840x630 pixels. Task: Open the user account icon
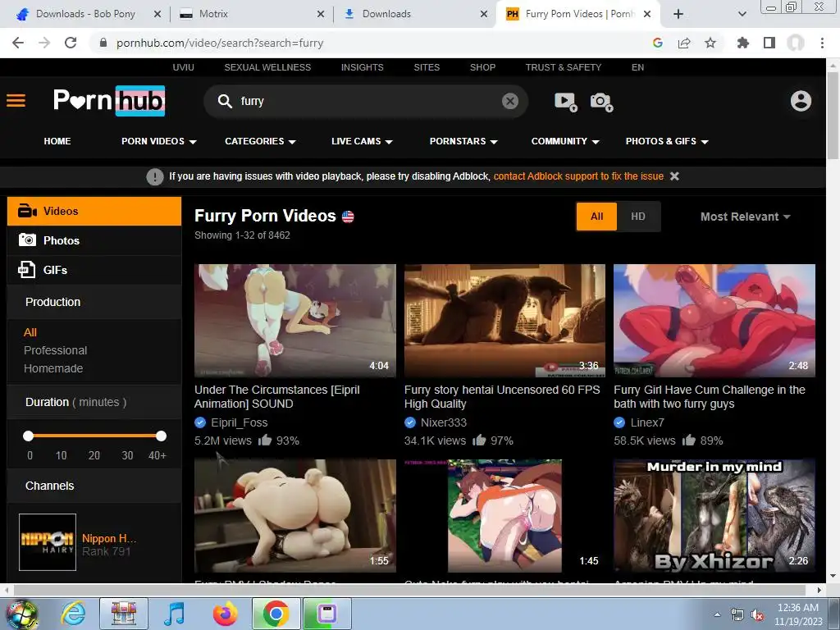pyautogui.click(x=801, y=101)
